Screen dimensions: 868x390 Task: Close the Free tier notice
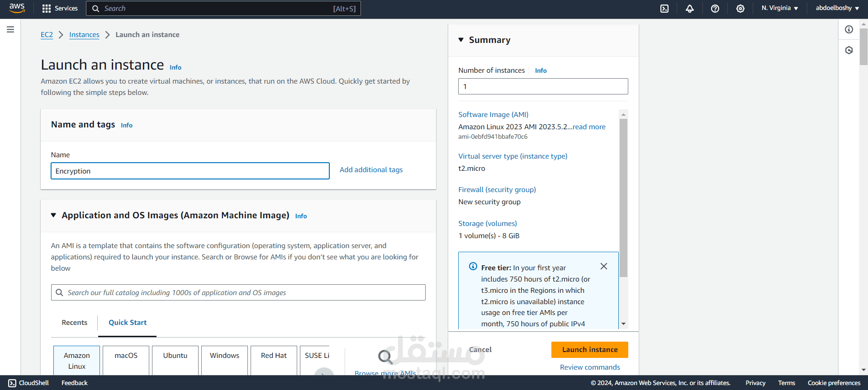coord(604,267)
